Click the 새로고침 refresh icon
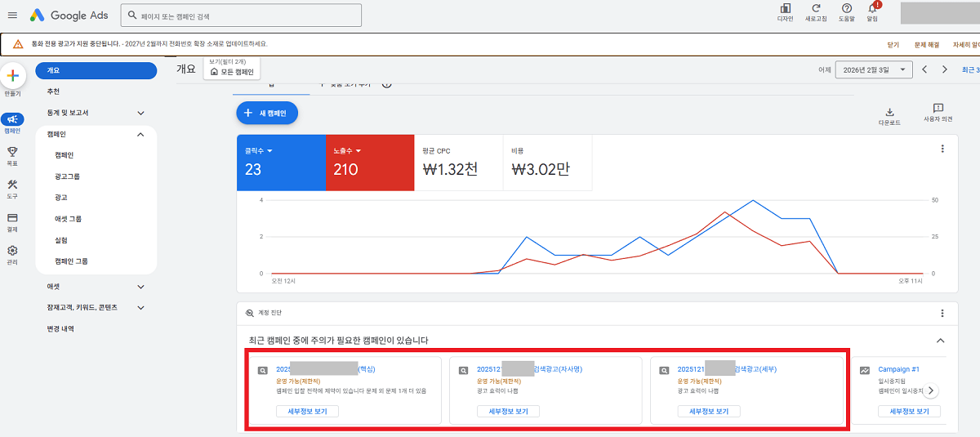Screen dimensions: 980x437 tap(815, 8)
